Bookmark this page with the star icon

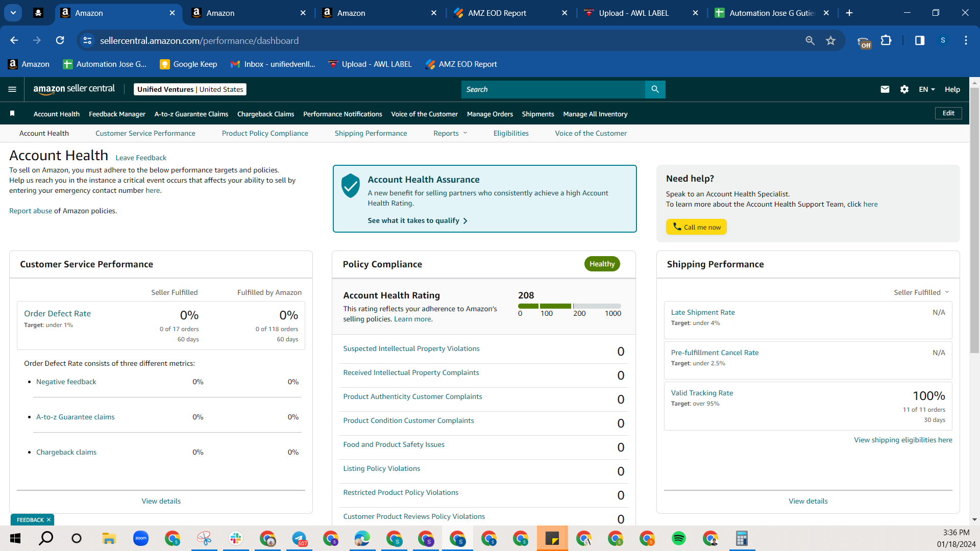click(x=830, y=40)
